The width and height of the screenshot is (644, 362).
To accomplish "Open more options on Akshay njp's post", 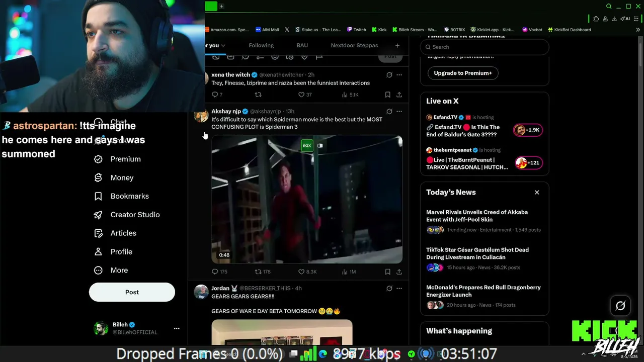I will point(399,111).
